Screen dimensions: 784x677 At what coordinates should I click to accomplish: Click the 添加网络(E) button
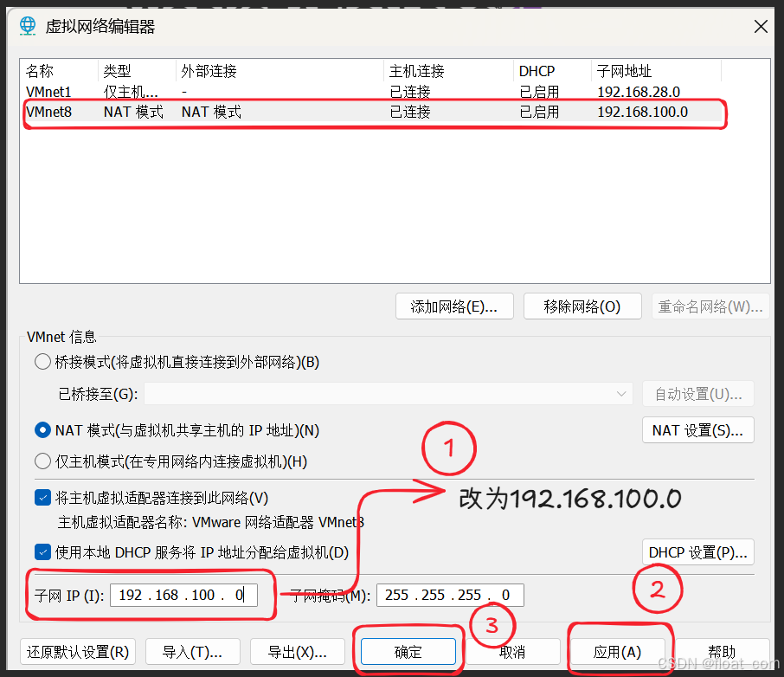coord(454,306)
